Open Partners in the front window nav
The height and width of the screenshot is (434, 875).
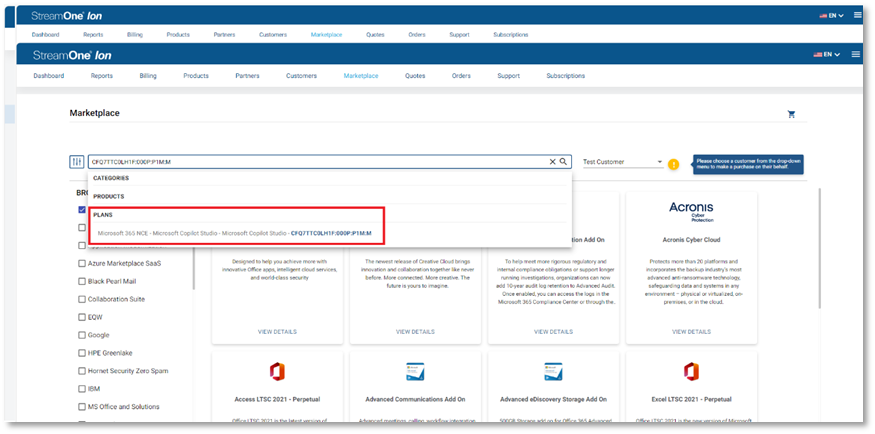click(x=247, y=76)
